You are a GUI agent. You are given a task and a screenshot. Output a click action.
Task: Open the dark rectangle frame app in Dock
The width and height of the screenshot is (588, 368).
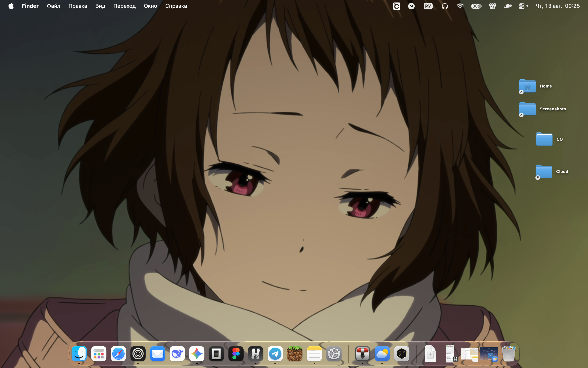point(216,354)
